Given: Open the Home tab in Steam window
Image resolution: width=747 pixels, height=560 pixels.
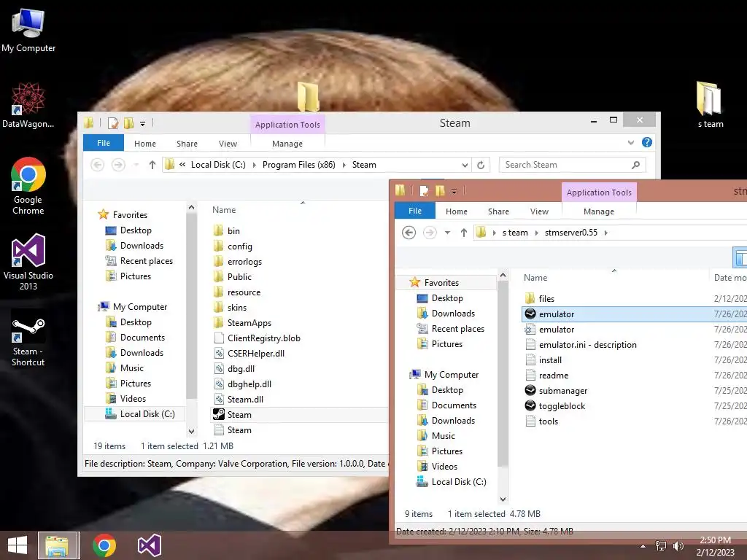Looking at the screenshot, I should coord(145,144).
